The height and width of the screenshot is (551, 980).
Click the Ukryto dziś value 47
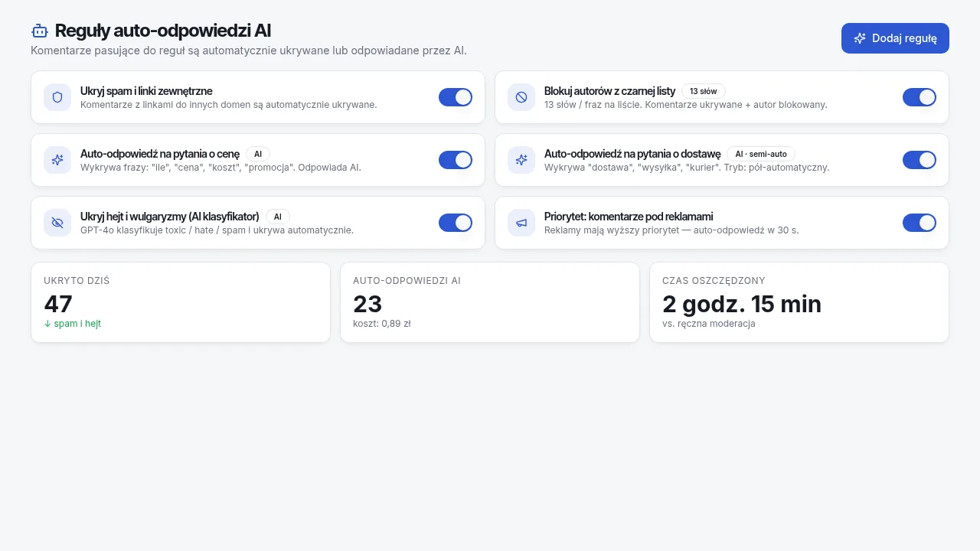(x=58, y=304)
